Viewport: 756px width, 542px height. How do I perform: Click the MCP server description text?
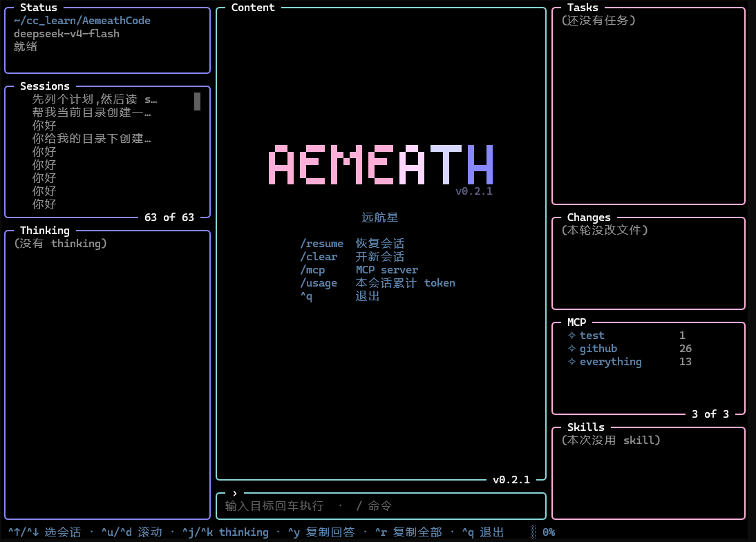(x=387, y=270)
